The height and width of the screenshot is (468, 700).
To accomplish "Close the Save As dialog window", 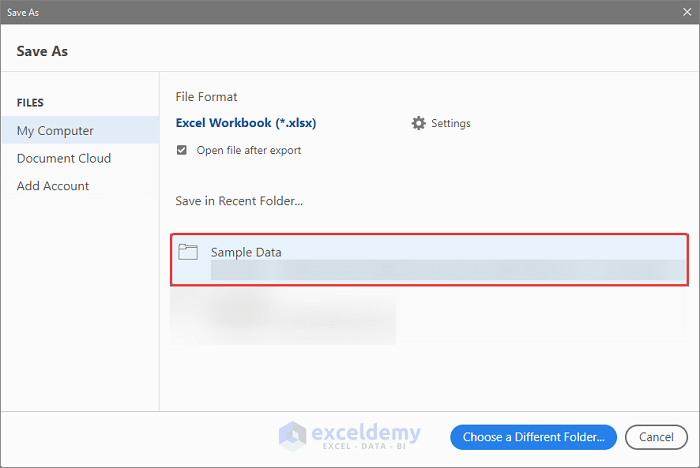I will (x=685, y=12).
